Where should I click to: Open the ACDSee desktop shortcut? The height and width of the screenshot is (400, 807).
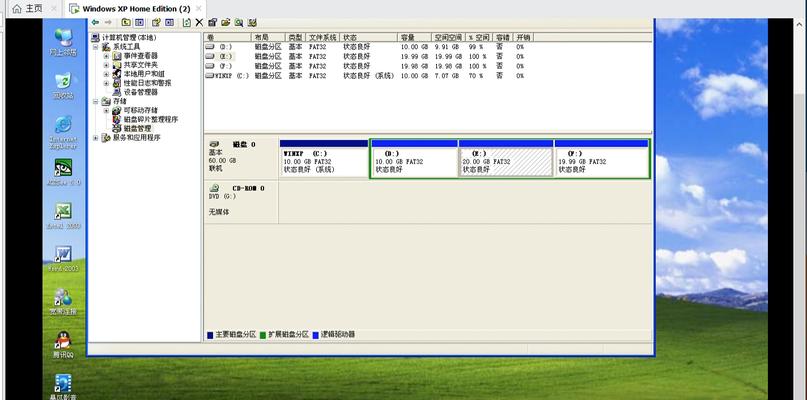point(63,172)
